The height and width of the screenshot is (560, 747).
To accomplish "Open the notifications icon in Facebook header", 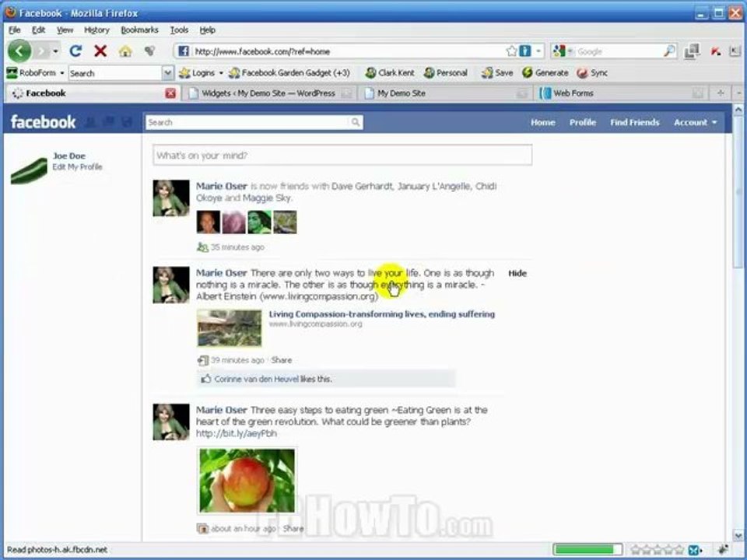I will click(x=126, y=122).
